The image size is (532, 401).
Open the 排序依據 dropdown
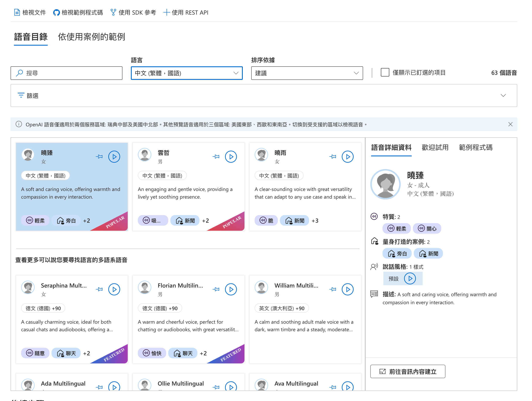(307, 73)
